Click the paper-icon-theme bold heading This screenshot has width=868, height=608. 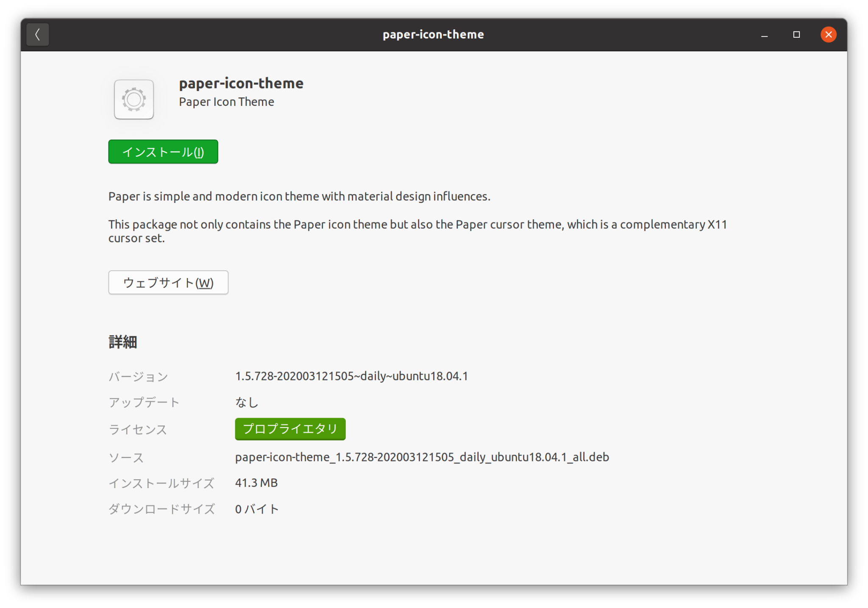coord(241,83)
